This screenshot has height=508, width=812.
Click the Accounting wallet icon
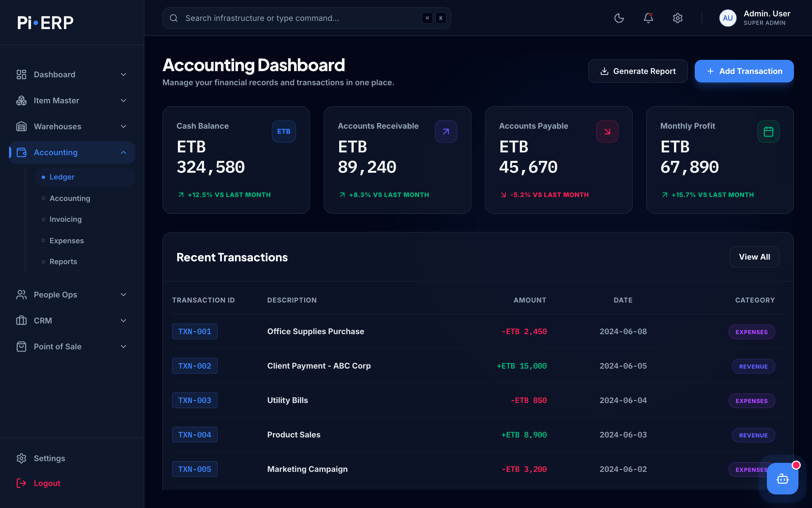(x=21, y=152)
